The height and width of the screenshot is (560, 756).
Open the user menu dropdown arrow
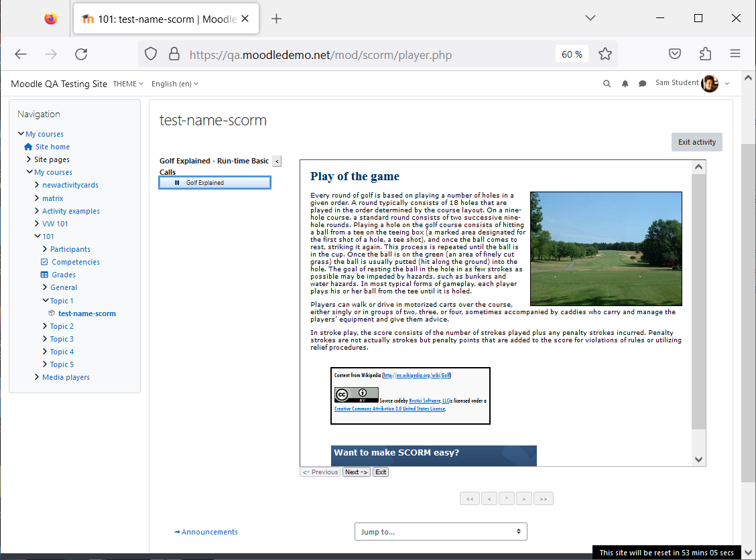click(x=727, y=84)
